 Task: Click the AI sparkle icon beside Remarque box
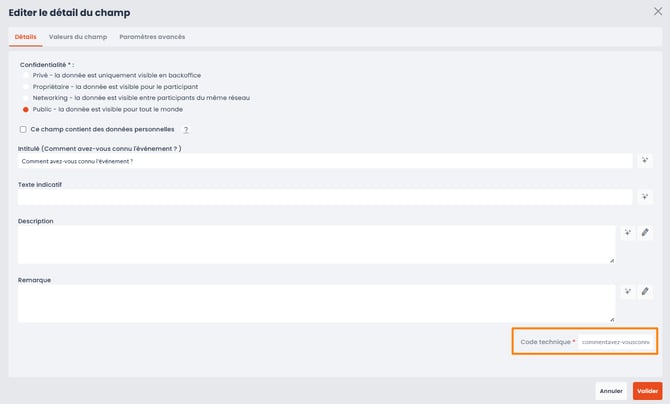coord(627,292)
